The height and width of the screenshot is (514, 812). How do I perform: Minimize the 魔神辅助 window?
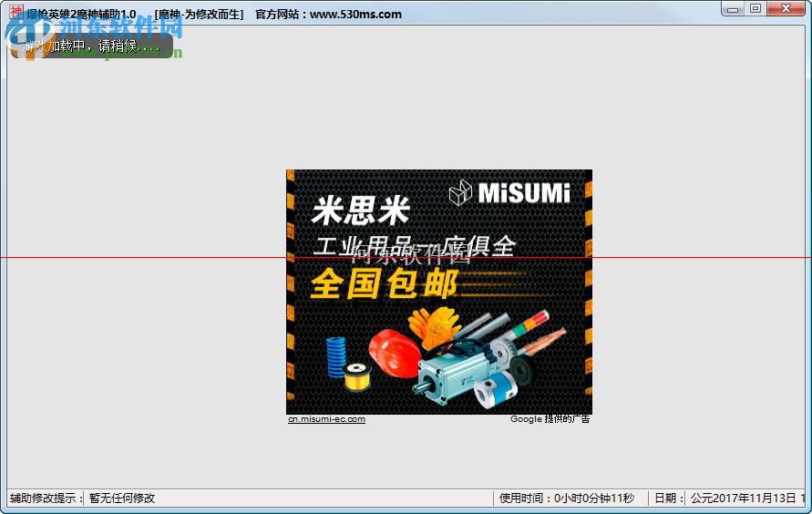[732, 9]
